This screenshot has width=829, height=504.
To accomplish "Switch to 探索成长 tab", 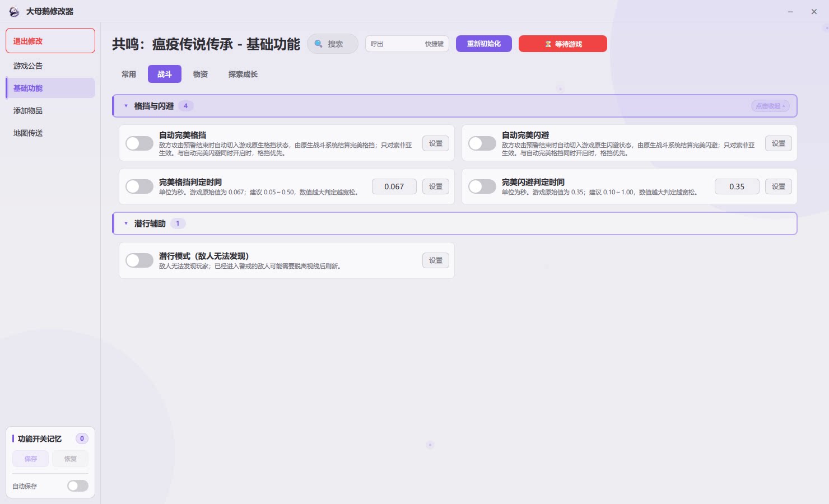I will pos(243,74).
